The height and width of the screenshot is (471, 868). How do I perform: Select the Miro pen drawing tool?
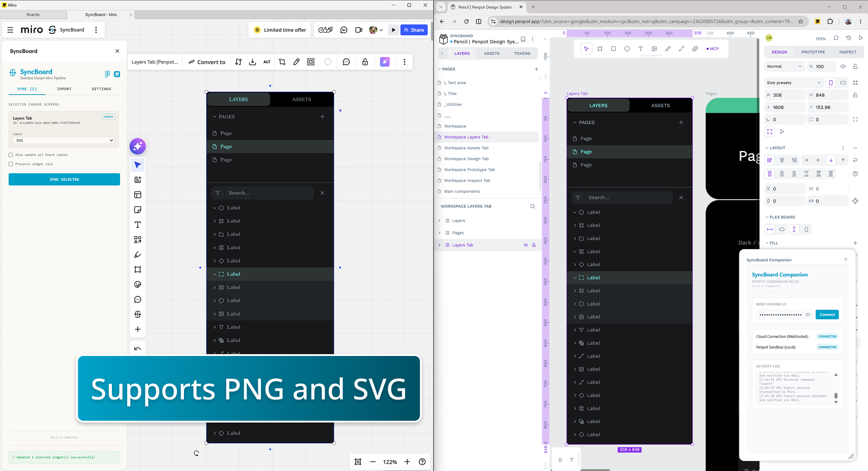138,255
